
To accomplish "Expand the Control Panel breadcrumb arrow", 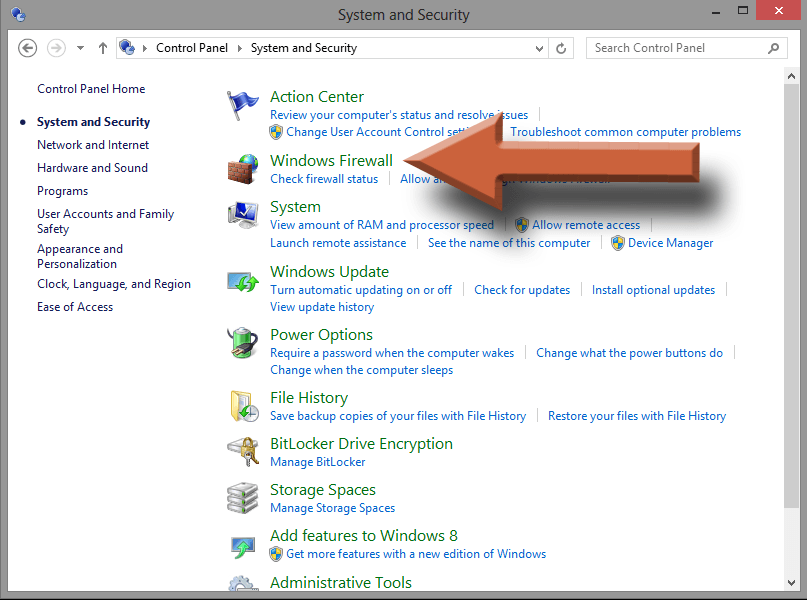I will pyautogui.click(x=240, y=48).
